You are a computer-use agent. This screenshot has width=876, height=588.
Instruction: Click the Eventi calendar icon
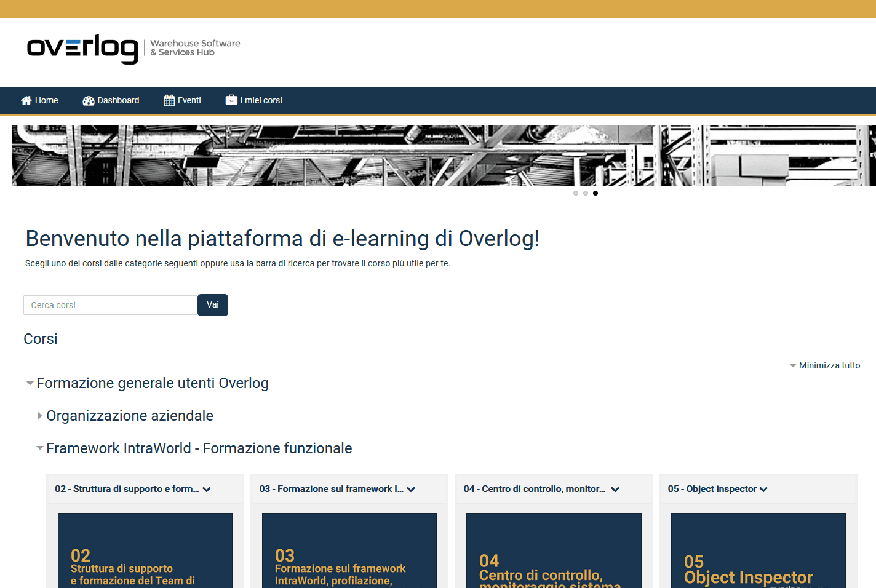169,100
